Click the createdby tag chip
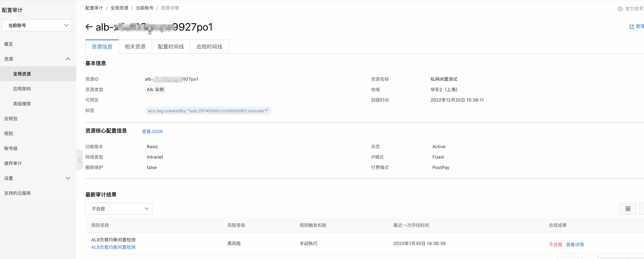Image resolution: width=644 pixels, height=259 pixels. pyautogui.click(x=208, y=111)
